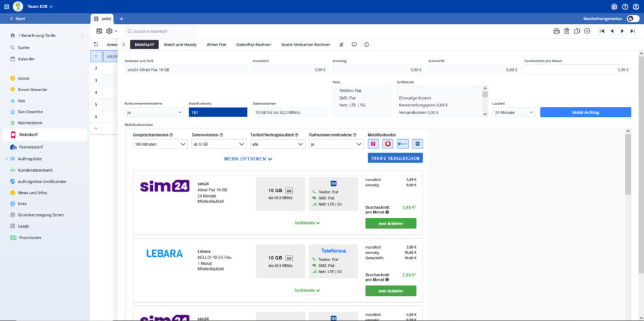Go back to Start
This screenshot has width=644, height=321.
click(18, 19)
